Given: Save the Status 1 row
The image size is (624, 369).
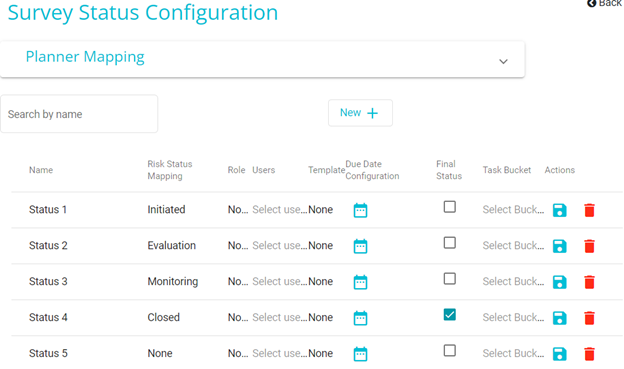Looking at the screenshot, I should 560,210.
